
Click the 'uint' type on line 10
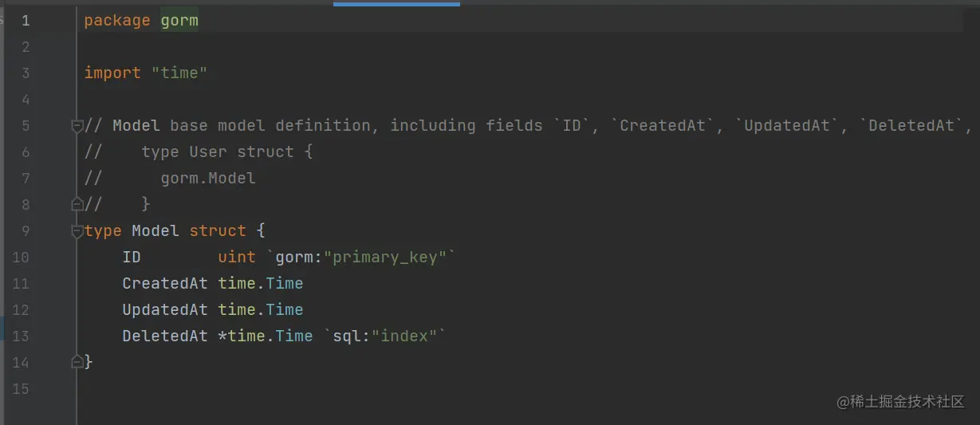tap(237, 257)
